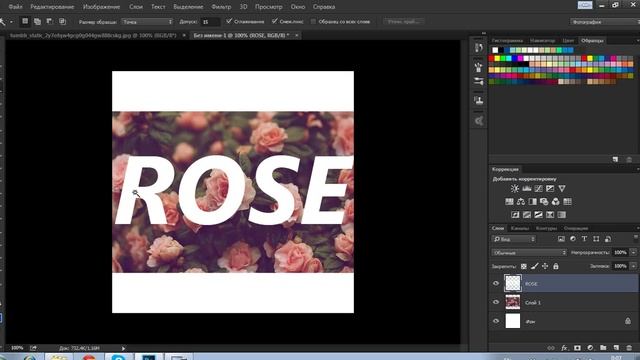Add a Levels adjustment layer
Viewport: 640px width, 360px height.
pyautogui.click(x=527, y=189)
